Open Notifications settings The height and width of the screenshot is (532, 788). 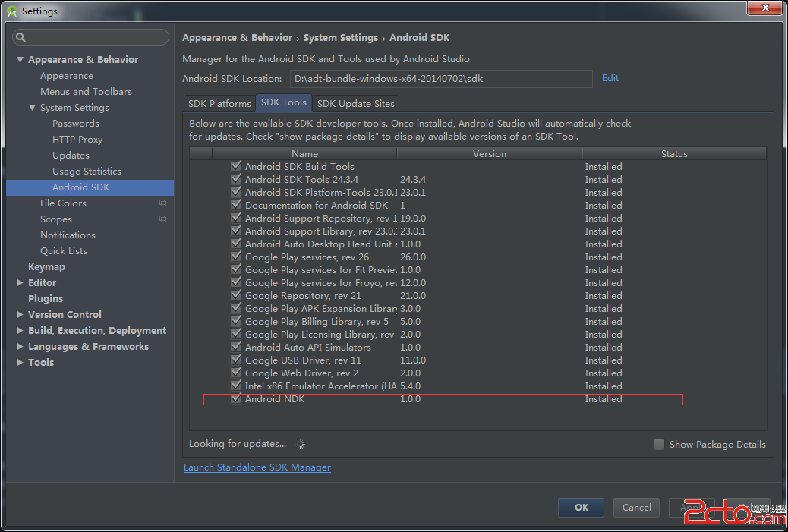68,235
